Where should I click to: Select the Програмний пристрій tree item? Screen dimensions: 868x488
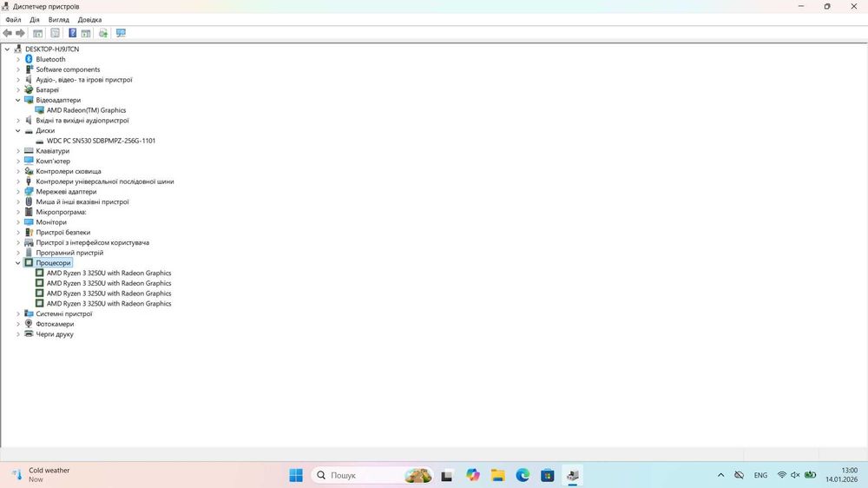(x=69, y=253)
